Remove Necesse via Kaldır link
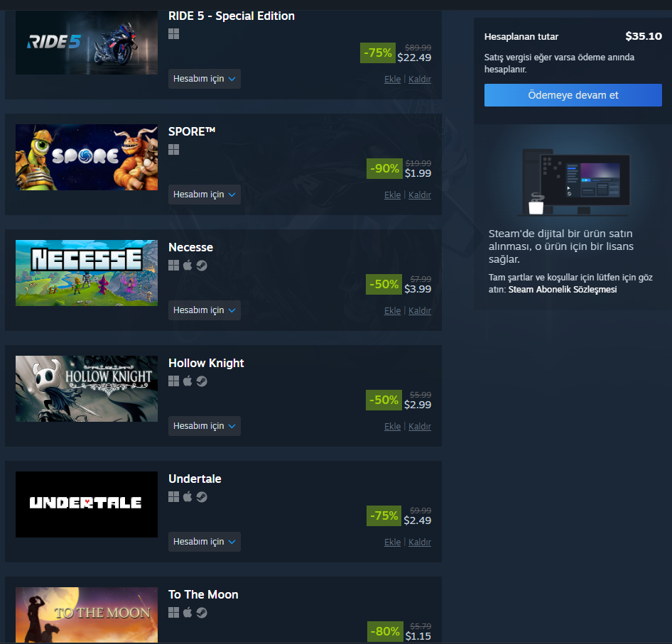Viewport: 672px width, 644px height. pos(420,311)
